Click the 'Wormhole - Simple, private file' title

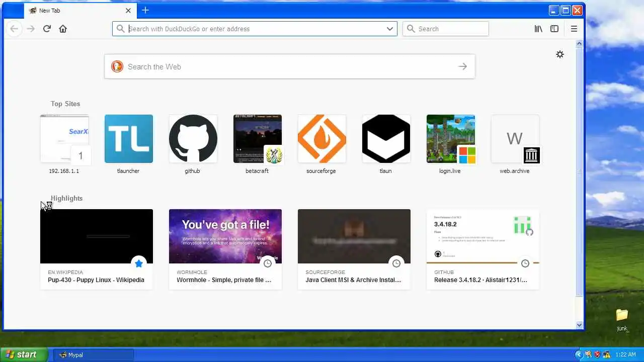click(224, 280)
